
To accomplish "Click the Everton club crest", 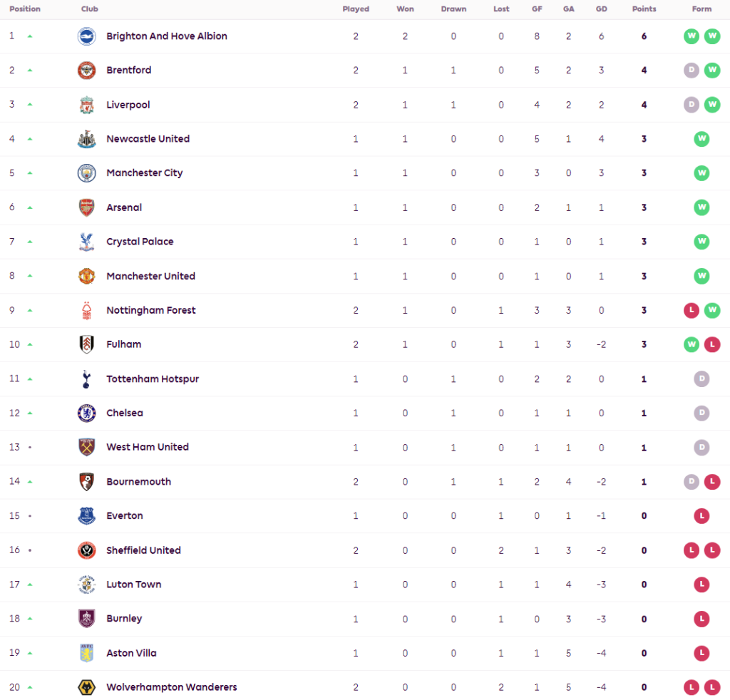I will [x=86, y=516].
